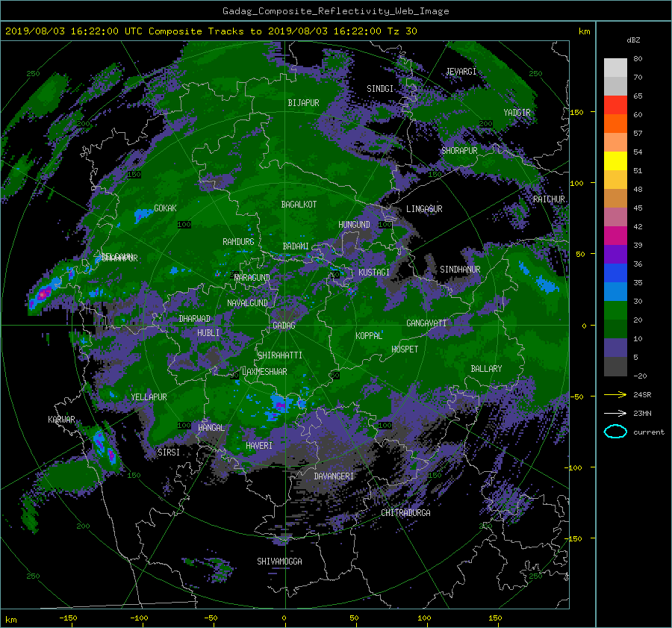Screen dimensions: 672x628
Task: Click the SIRSI town label
Action: (x=169, y=453)
